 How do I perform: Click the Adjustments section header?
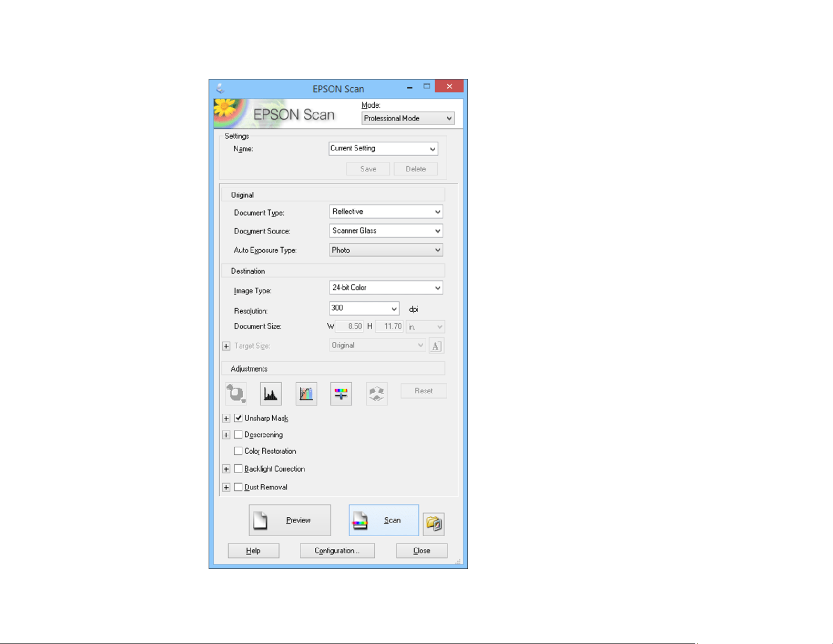[333, 369]
